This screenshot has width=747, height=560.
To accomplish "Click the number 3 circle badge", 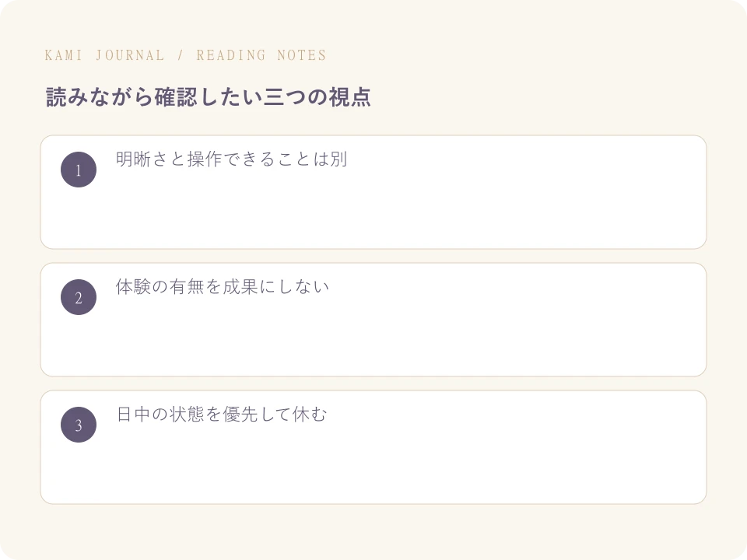I will click(79, 425).
